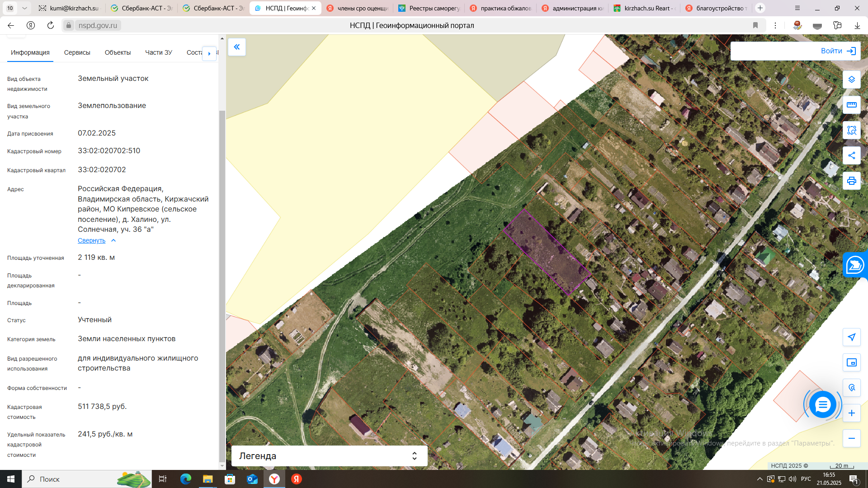The width and height of the screenshot is (868, 488).
Task: Open the map layers icon
Action: pyautogui.click(x=851, y=80)
